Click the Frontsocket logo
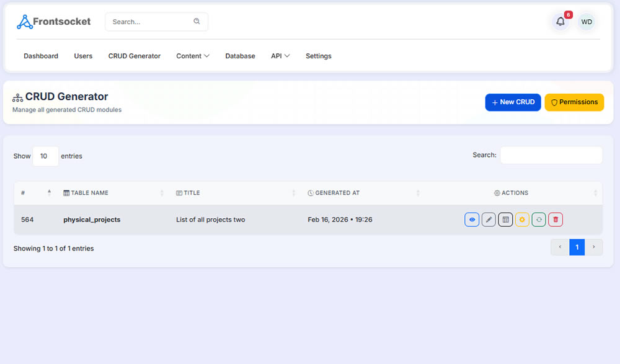 tap(53, 22)
